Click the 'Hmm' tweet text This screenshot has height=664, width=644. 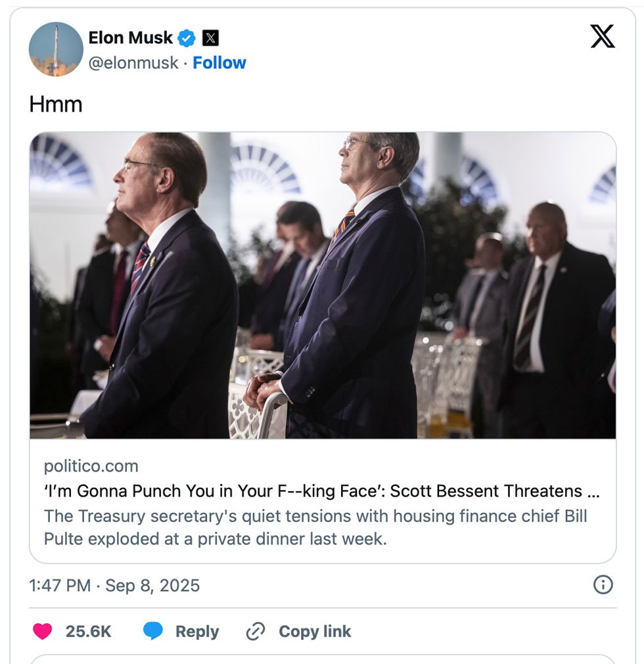pos(56,104)
